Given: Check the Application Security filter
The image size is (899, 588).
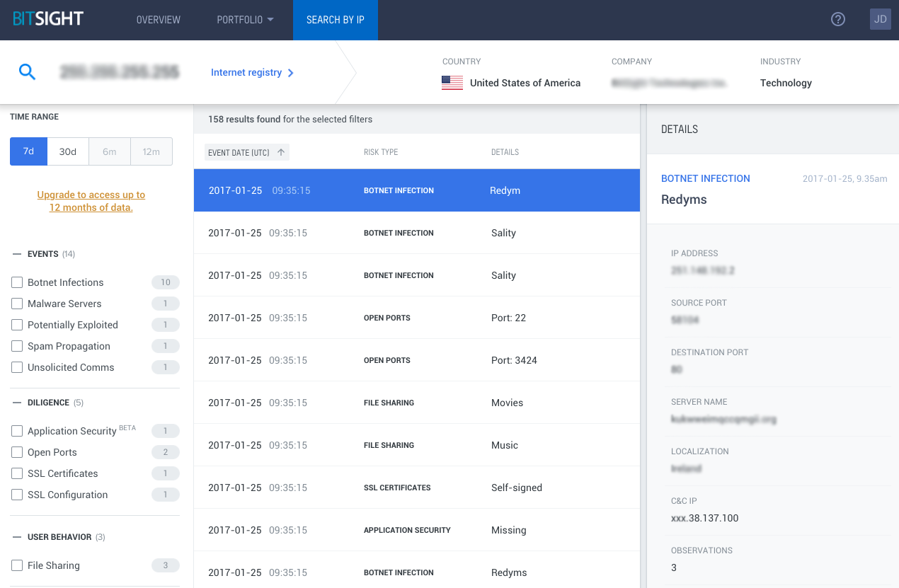Looking at the screenshot, I should (x=17, y=431).
